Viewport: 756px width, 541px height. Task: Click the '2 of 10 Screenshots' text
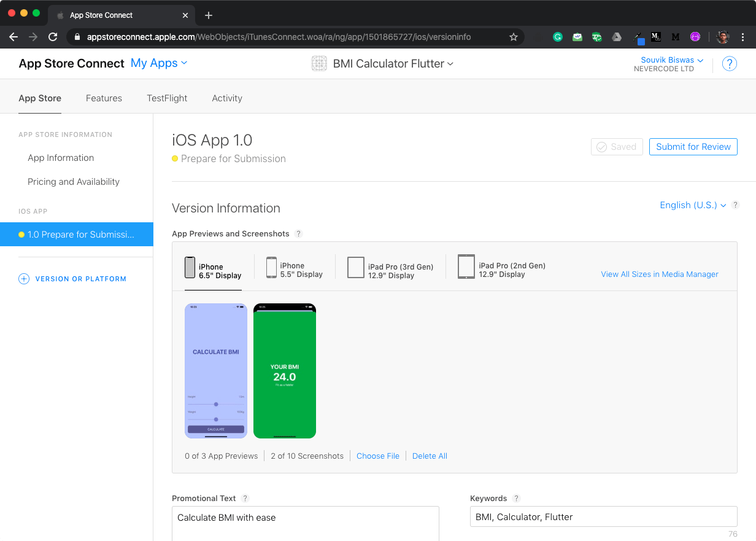307,456
